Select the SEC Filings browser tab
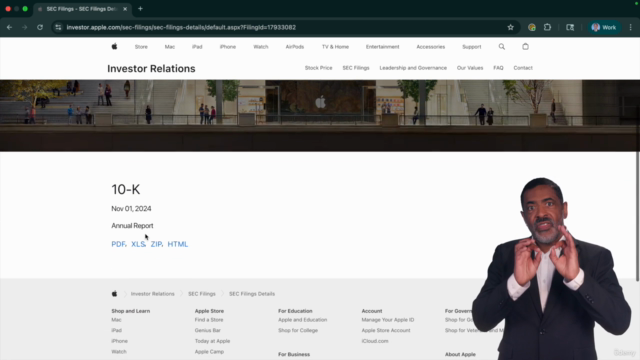640x360 pixels. [x=82, y=9]
